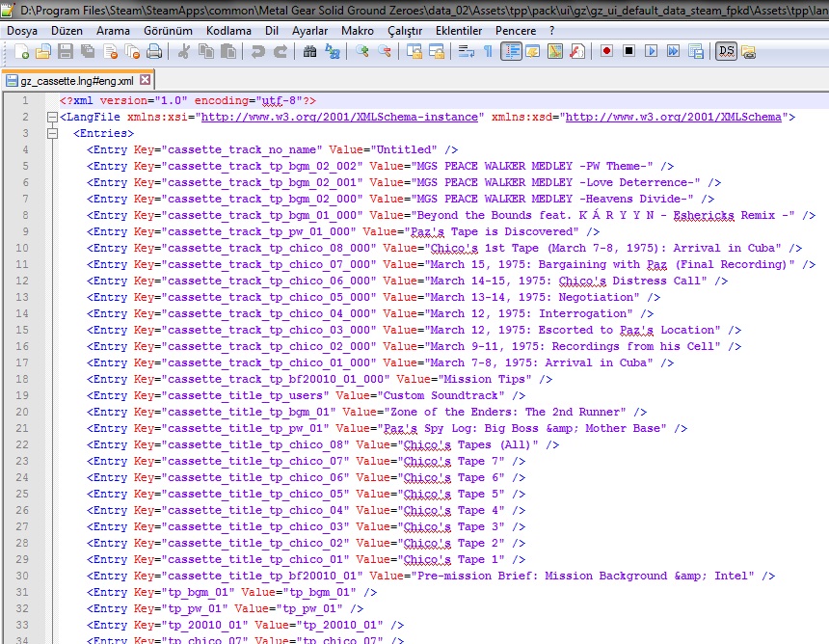829x644 pixels.
Task: Open the Makro menu
Action: [358, 31]
